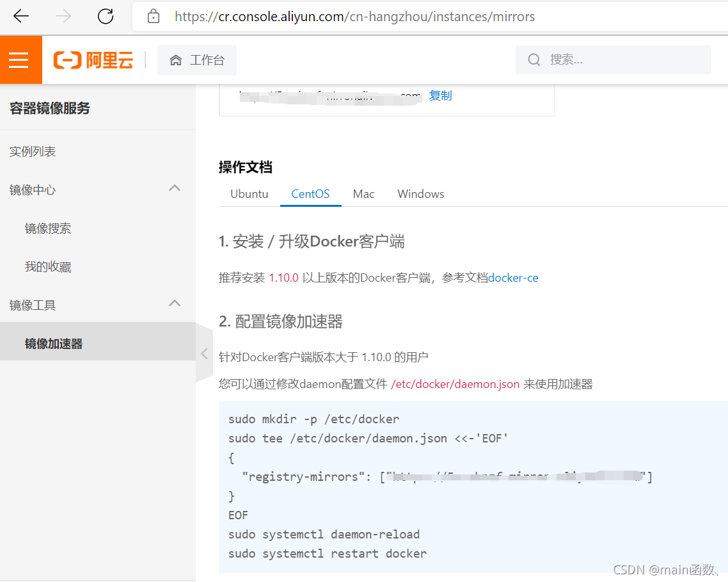728x582 pixels.
Task: Focus the browser address bar URL
Action: (x=354, y=17)
